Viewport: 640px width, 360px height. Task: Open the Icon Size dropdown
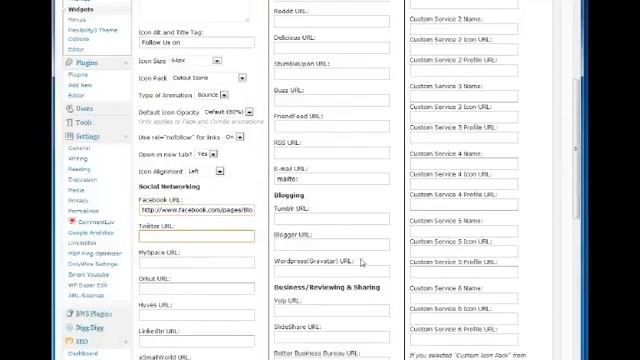pyautogui.click(x=217, y=61)
